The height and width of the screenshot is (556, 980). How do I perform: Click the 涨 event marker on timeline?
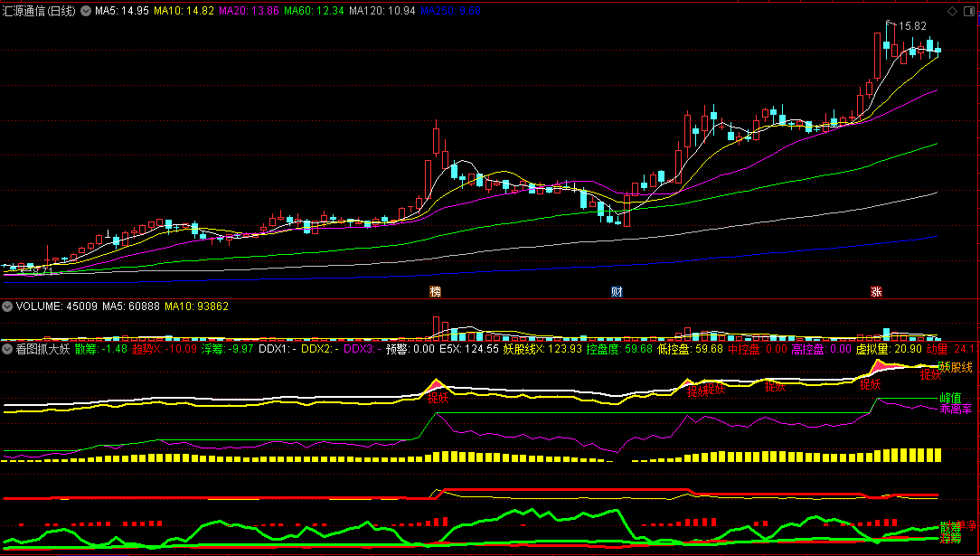[876, 292]
